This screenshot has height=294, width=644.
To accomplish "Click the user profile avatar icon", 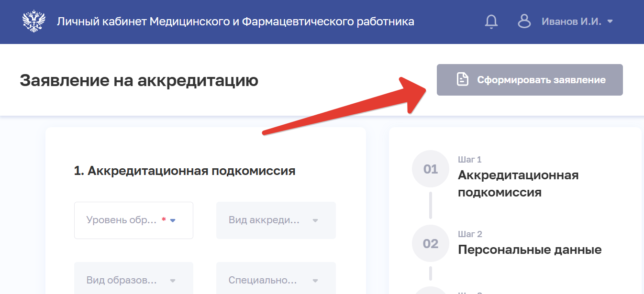I will click(524, 22).
